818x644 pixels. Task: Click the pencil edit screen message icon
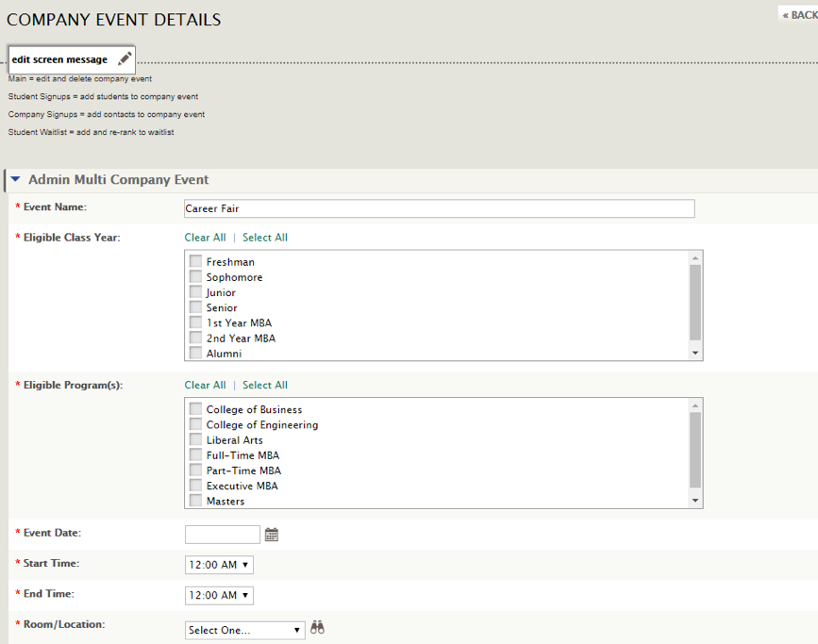(x=125, y=58)
